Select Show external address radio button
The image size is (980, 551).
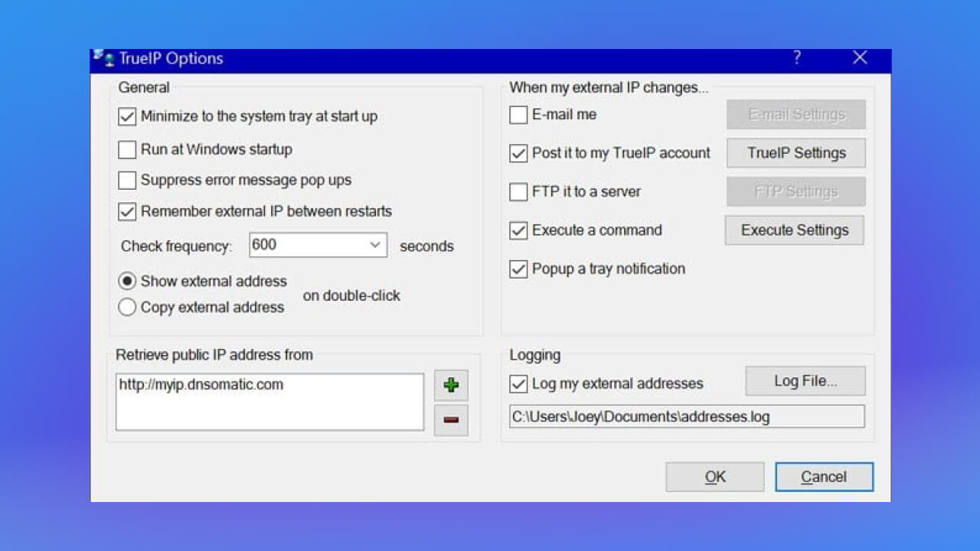coord(127,282)
